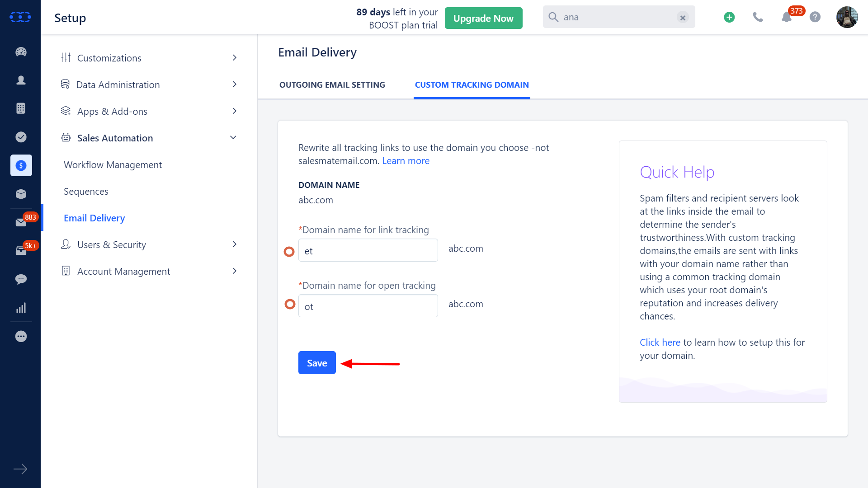The height and width of the screenshot is (488, 868).
Task: Open Reports bar chart icon in sidebar
Action: (x=21, y=308)
